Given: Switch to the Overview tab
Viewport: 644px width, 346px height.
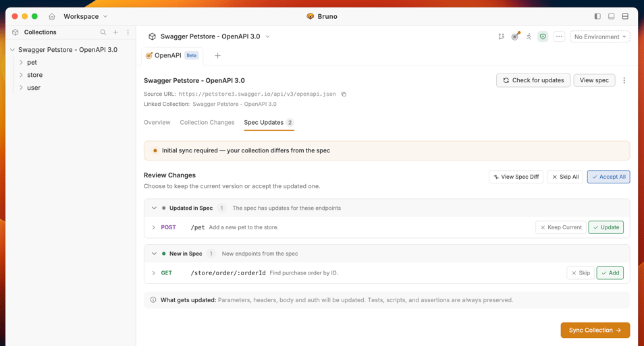Looking at the screenshot, I should 157,122.
